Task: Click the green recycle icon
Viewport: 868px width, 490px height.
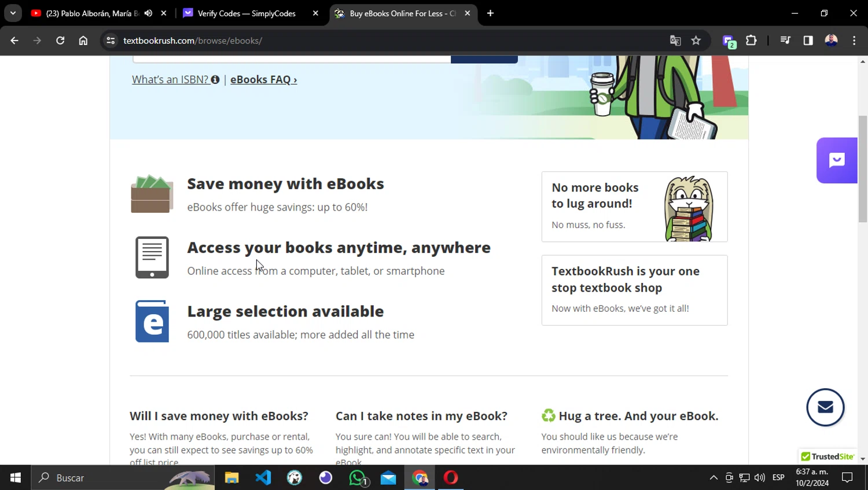Action: pyautogui.click(x=548, y=415)
